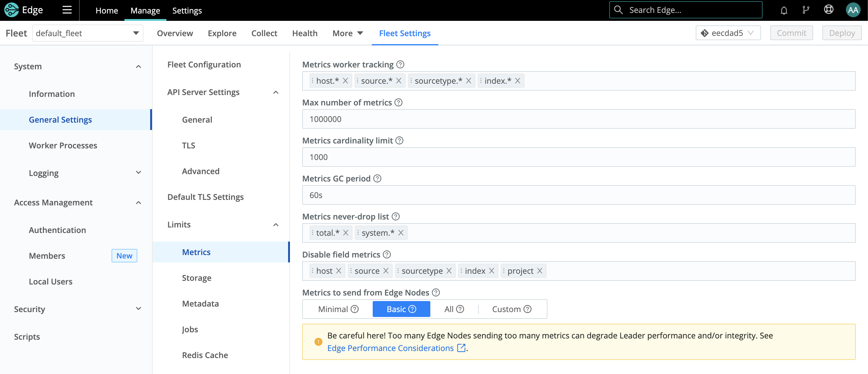
Task: Remove the host.* tracking tag
Action: pos(345,81)
